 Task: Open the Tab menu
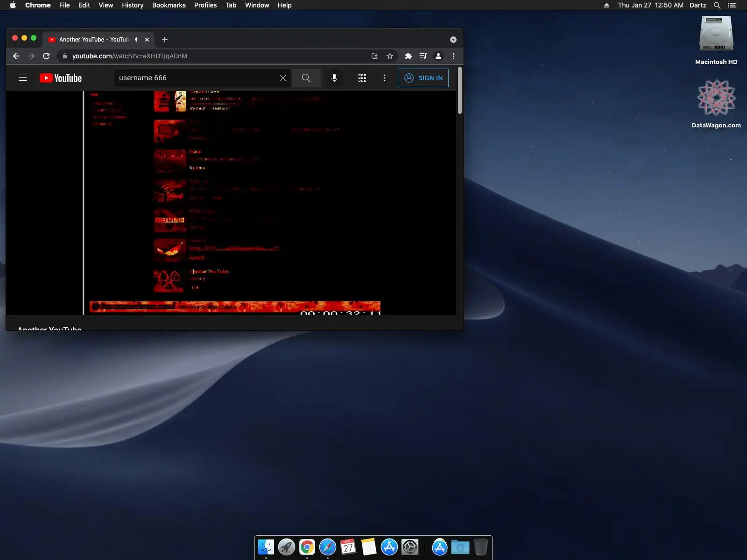[231, 5]
